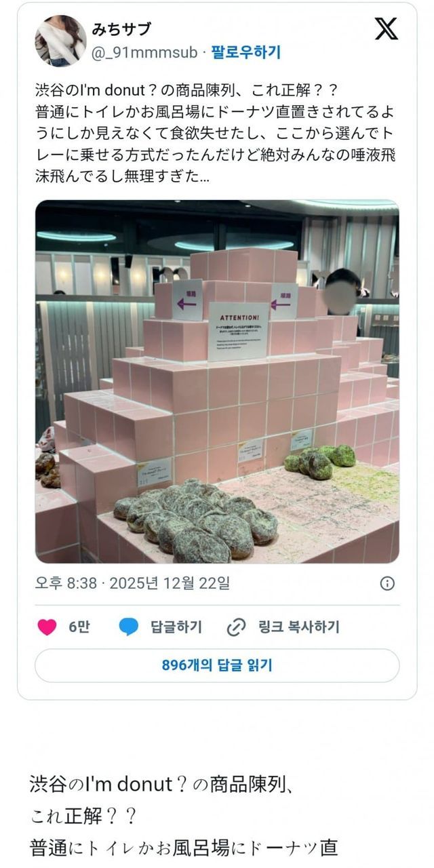Image resolution: width=434 pixels, height=868 pixels.
Task: Click the tweet body text paragraph
Action: [216, 134]
